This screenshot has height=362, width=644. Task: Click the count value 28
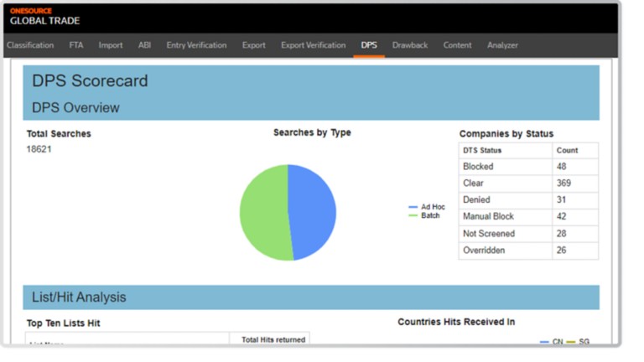[x=562, y=234]
